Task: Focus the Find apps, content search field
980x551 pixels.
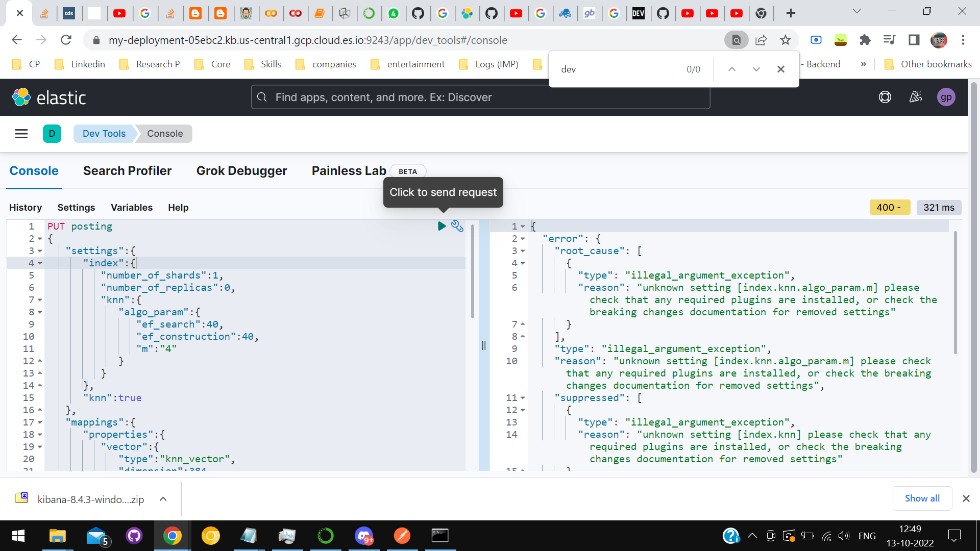Action: click(x=480, y=97)
